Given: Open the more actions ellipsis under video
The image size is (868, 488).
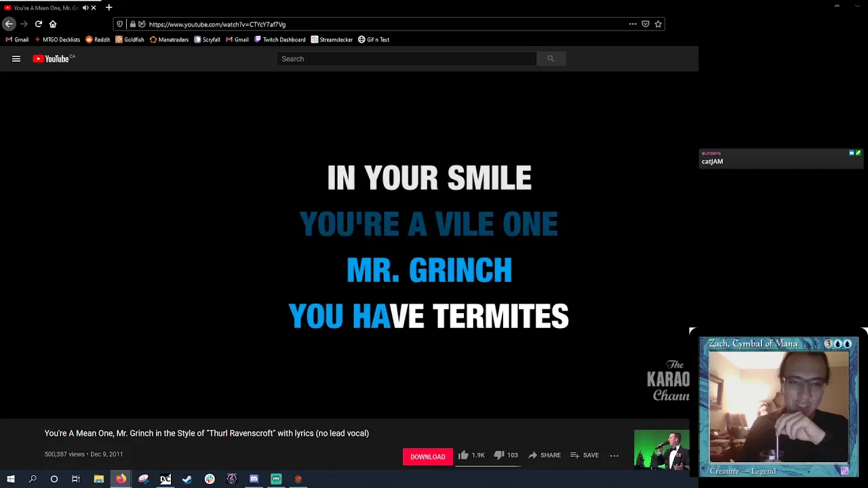Looking at the screenshot, I should [614, 455].
